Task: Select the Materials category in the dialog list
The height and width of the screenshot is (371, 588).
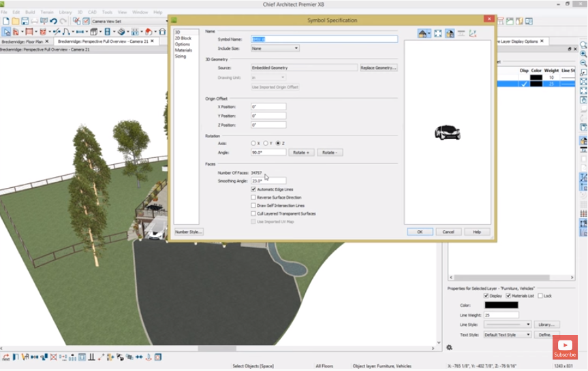Action: [183, 50]
